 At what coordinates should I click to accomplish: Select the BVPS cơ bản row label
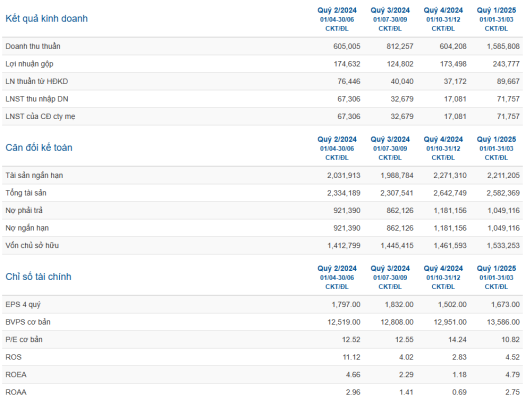coord(28,322)
